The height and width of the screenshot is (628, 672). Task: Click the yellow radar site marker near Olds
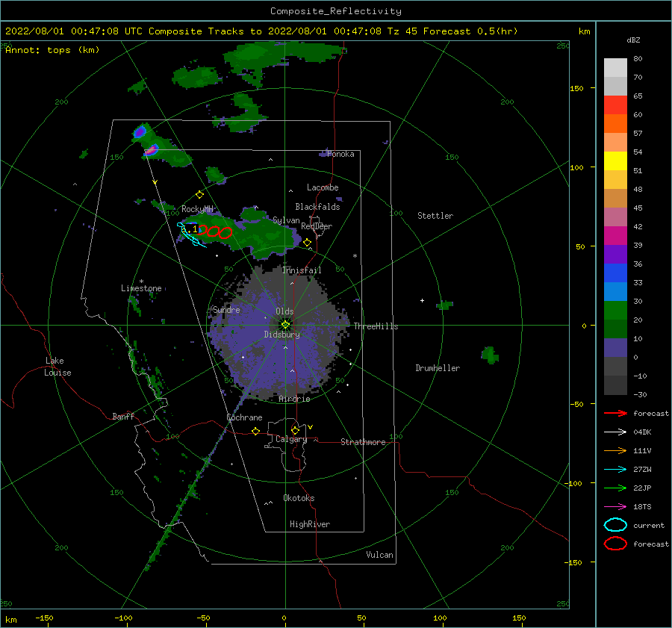pos(285,325)
